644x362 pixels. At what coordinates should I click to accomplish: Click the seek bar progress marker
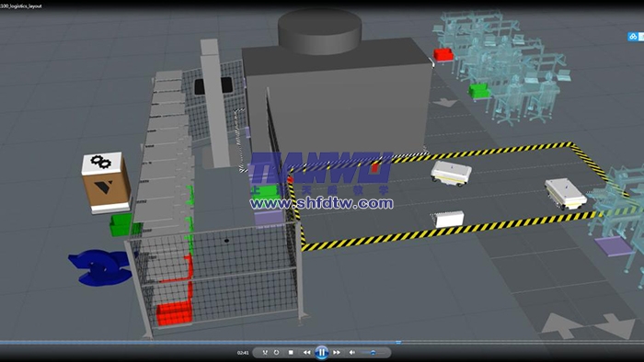(398, 342)
